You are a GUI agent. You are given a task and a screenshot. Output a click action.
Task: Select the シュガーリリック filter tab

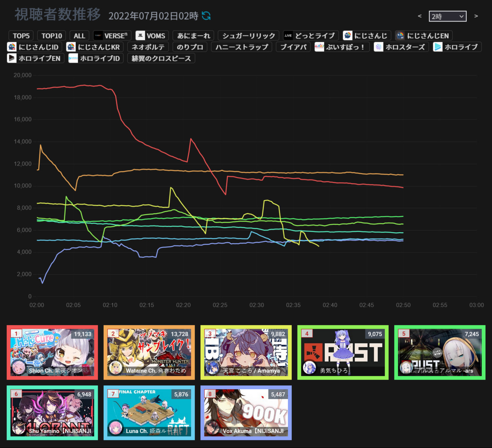tap(249, 35)
